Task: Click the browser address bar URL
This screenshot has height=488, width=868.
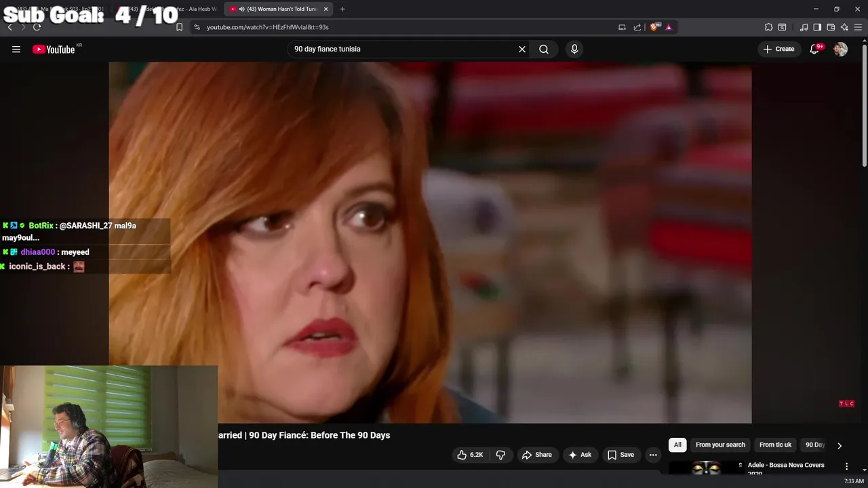Action: click(x=267, y=27)
